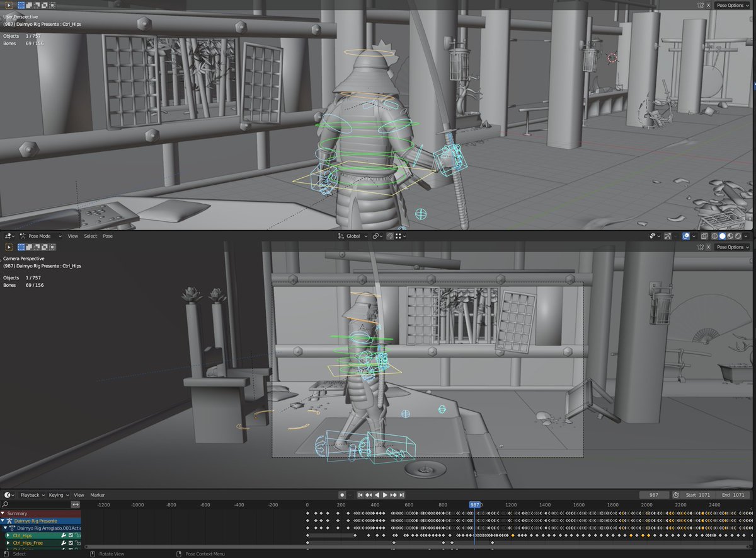The image size is (756, 558).
Task: Choose the 'invert selection' mode in lower viewport
Action: point(44,247)
